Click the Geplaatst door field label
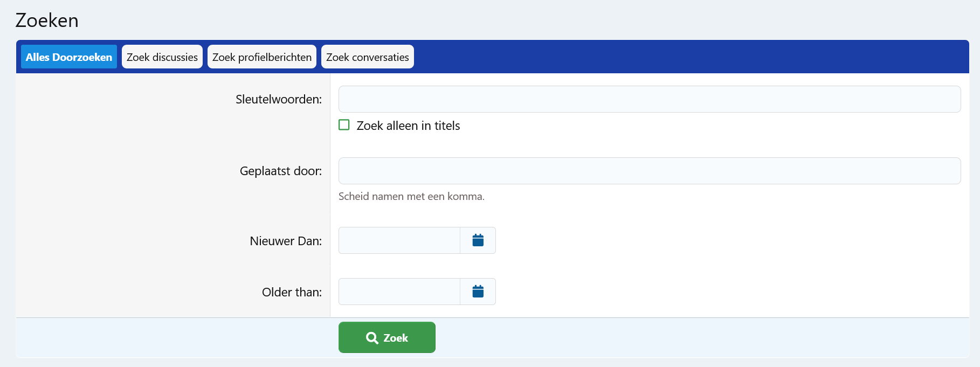 [x=280, y=171]
